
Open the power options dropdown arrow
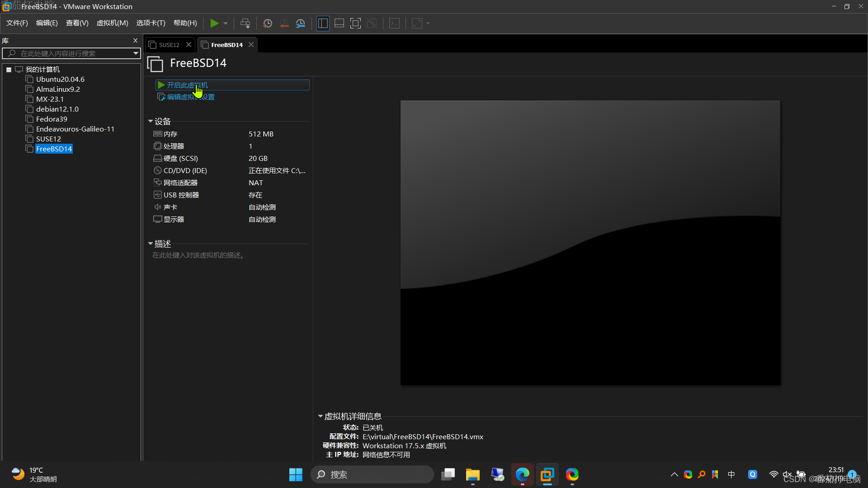pyautogui.click(x=226, y=23)
